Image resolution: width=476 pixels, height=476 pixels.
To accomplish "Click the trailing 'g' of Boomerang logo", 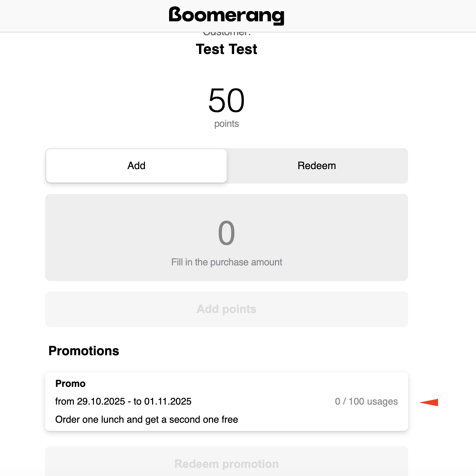I will pyautogui.click(x=277, y=17).
